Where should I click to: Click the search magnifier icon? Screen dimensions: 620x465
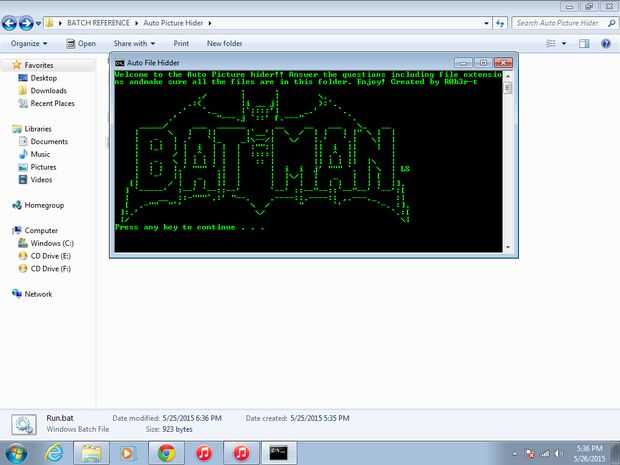(x=611, y=23)
